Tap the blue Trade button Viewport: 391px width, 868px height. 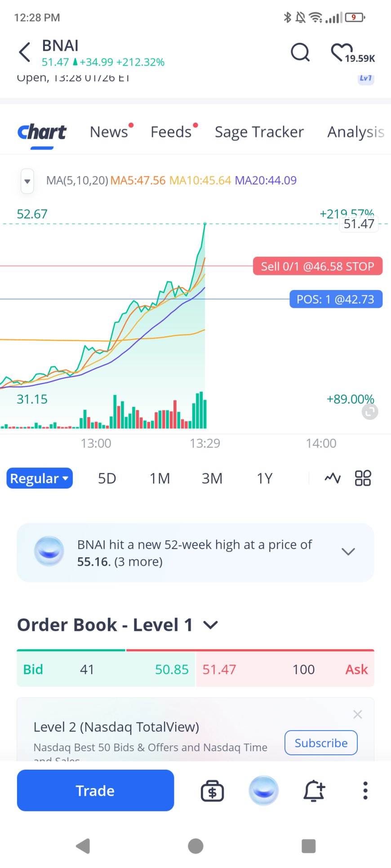pyautogui.click(x=95, y=790)
